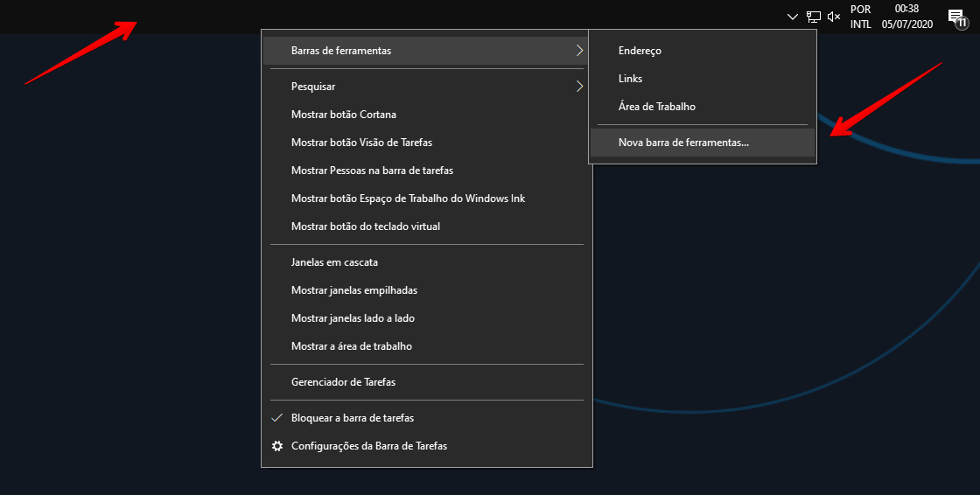Click the muted volume speaker icon

coord(834,17)
